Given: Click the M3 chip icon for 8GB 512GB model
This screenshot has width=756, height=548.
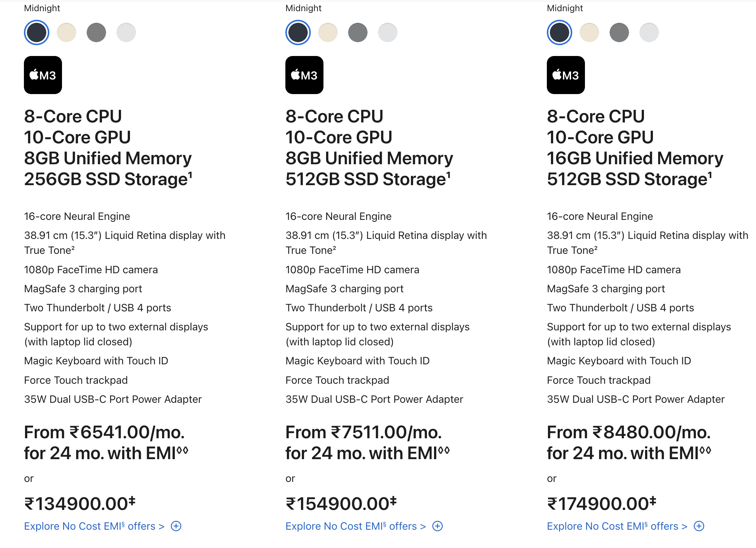Looking at the screenshot, I should point(304,75).
